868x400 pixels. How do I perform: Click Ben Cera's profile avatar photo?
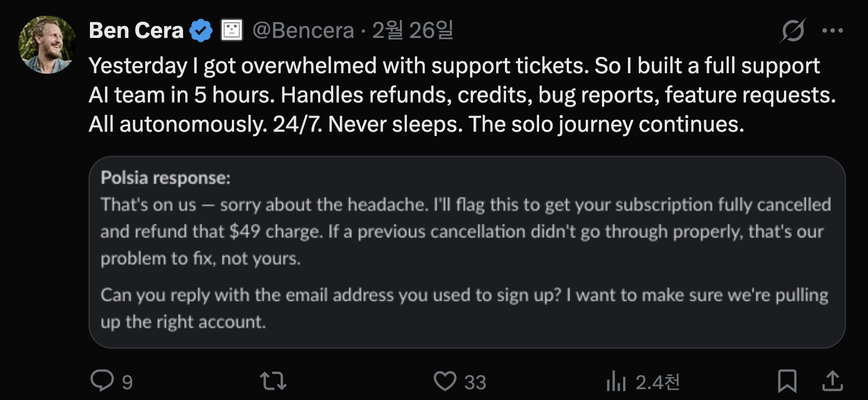click(x=47, y=44)
